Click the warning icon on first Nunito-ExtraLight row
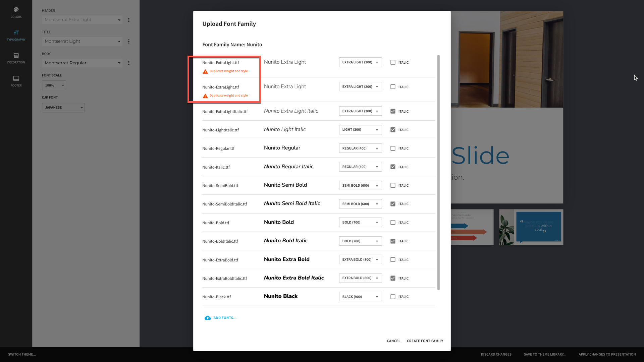Image resolution: width=644 pixels, height=362 pixels. click(x=205, y=71)
